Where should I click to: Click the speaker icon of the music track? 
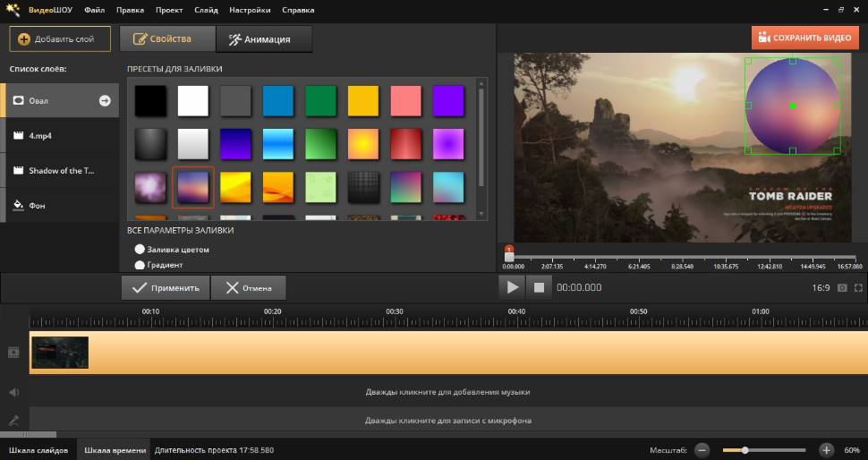coord(13,393)
